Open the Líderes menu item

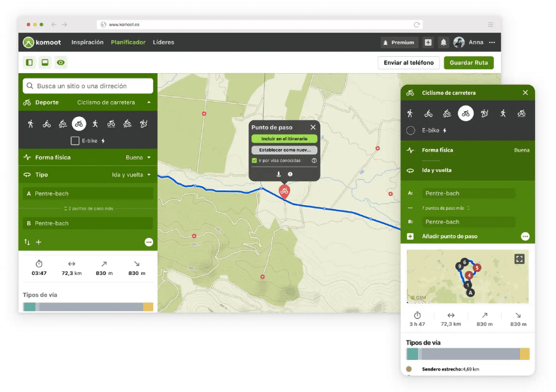(164, 42)
